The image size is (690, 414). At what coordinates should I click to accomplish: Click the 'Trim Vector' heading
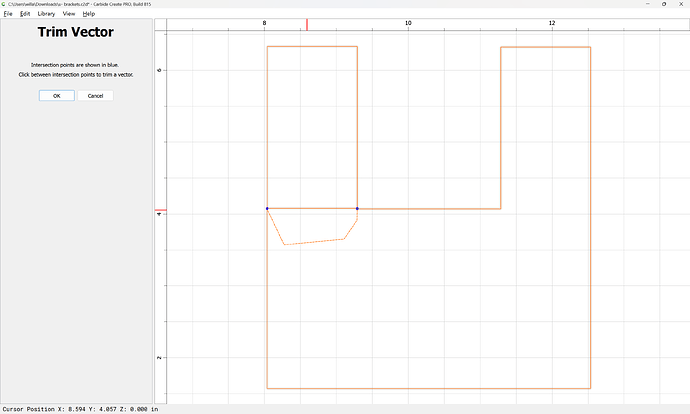click(76, 32)
